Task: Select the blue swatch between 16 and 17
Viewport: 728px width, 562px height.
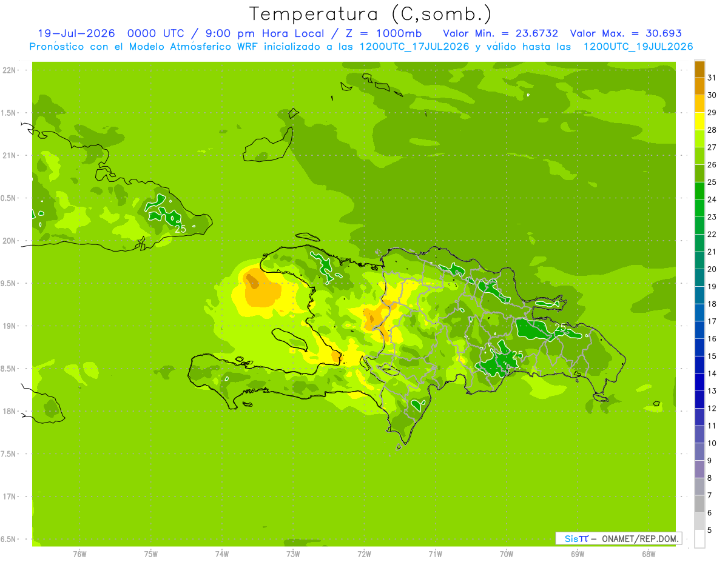Action: click(699, 330)
